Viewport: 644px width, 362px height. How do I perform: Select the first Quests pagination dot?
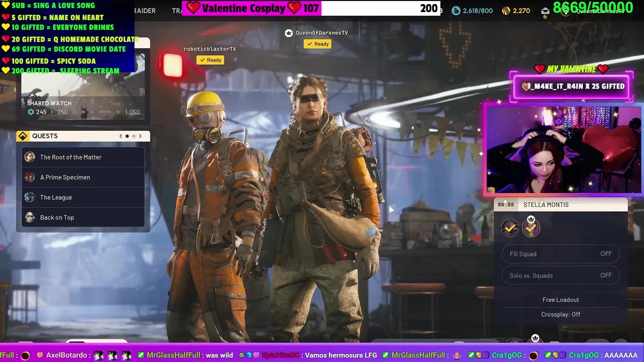(127, 136)
